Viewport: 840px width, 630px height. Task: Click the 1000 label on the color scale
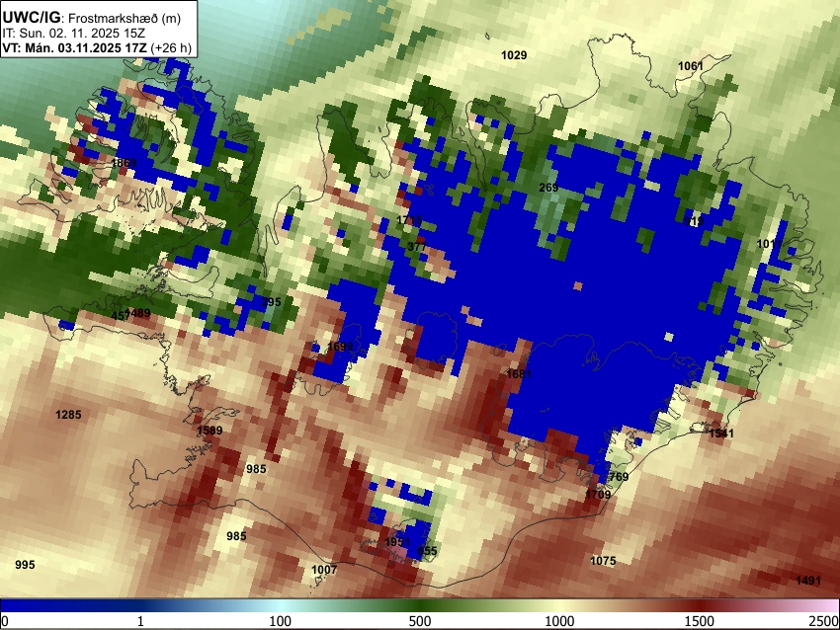point(559,621)
